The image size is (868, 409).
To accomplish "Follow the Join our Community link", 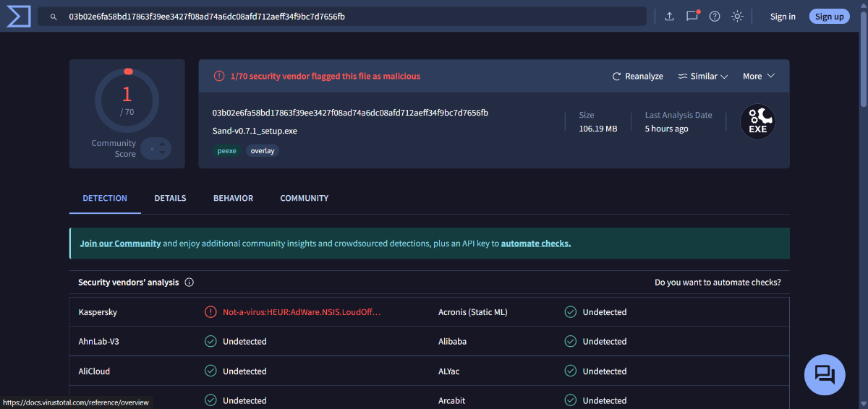I will tap(120, 244).
